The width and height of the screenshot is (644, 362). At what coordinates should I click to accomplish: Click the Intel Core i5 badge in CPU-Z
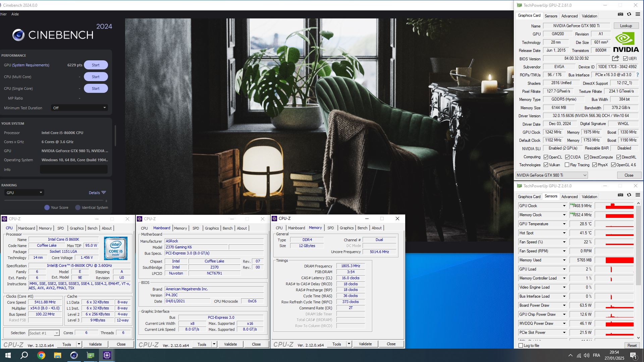pyautogui.click(x=115, y=249)
